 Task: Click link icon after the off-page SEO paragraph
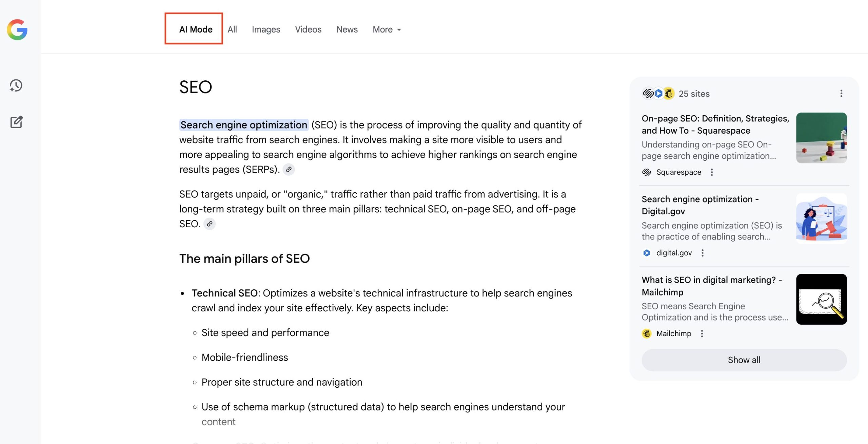tap(210, 224)
